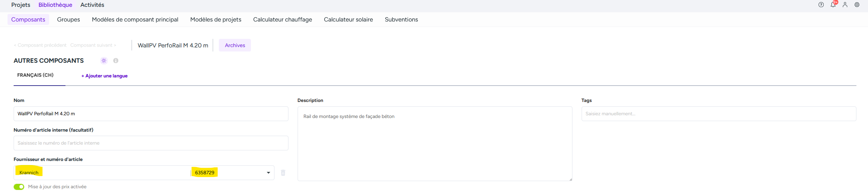Screen dimensions: 868x192
Task: Click the info icon beside Autres Composants
Action: [x=116, y=61]
